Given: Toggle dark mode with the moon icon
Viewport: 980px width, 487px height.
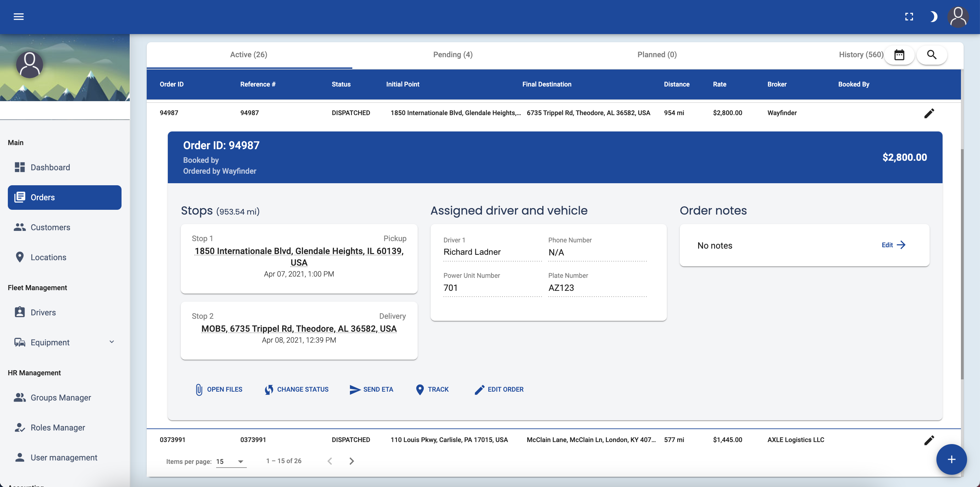Looking at the screenshot, I should (x=934, y=16).
